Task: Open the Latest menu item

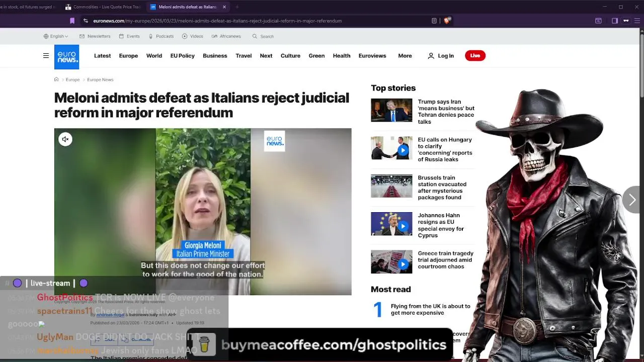Action: pyautogui.click(x=102, y=56)
